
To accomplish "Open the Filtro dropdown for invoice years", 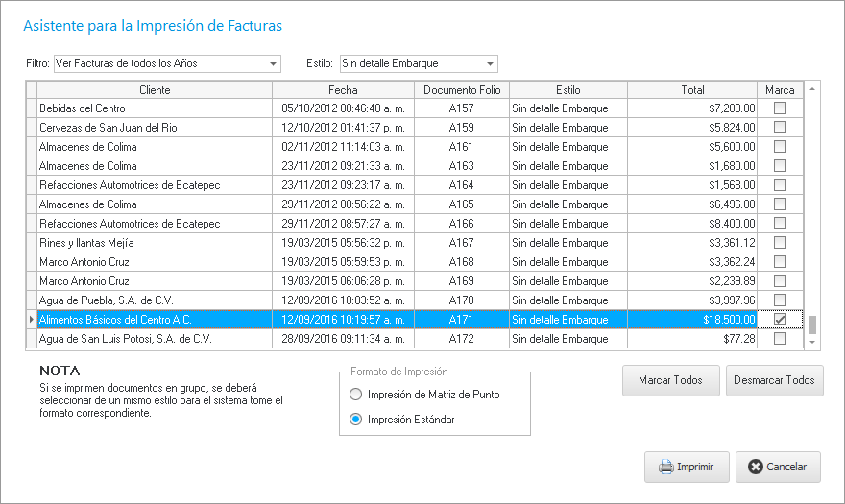I will (274, 64).
